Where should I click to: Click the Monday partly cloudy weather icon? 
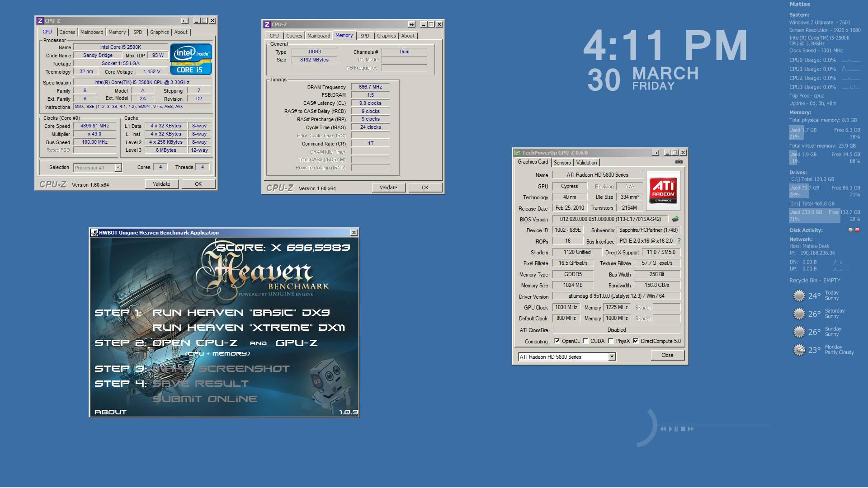point(799,350)
